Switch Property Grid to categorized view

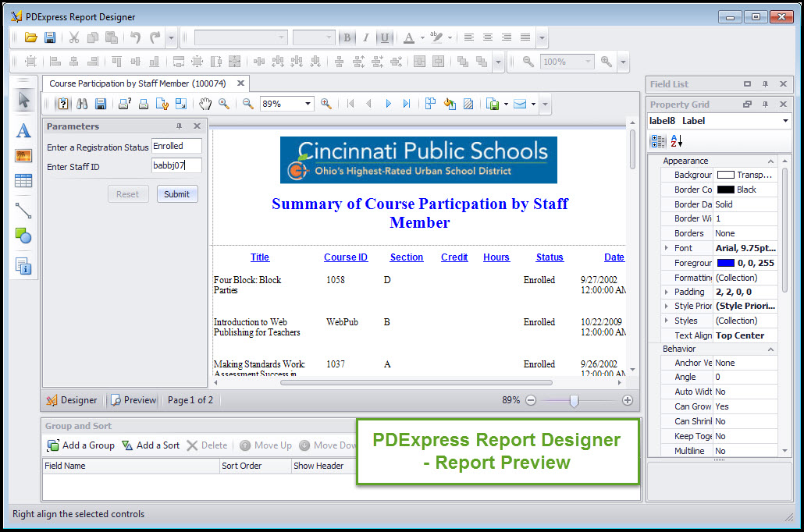[658, 141]
